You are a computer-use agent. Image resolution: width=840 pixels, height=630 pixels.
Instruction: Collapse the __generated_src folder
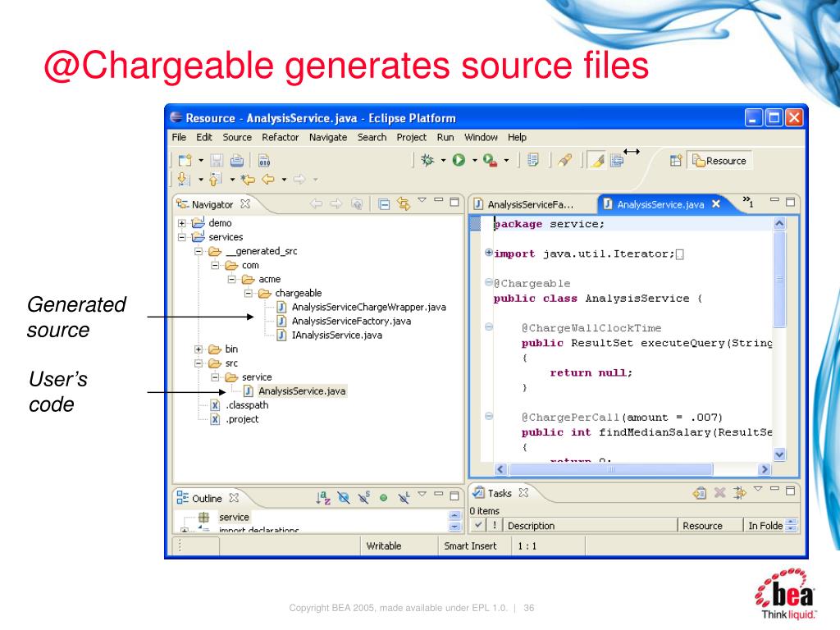pyautogui.click(x=199, y=251)
